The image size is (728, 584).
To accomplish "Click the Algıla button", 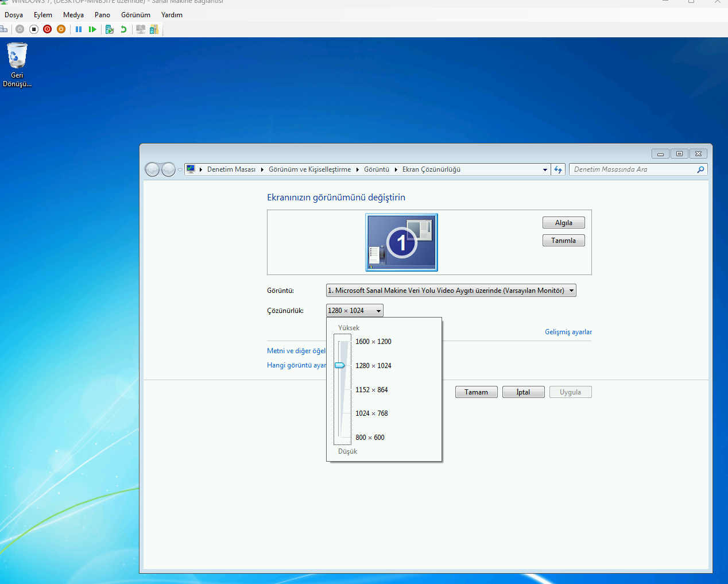I will tap(564, 223).
